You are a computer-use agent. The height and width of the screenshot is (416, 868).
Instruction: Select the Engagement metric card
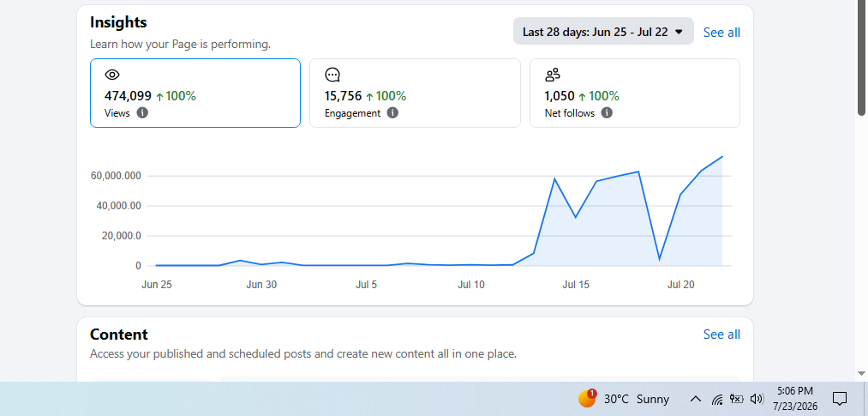(416, 93)
